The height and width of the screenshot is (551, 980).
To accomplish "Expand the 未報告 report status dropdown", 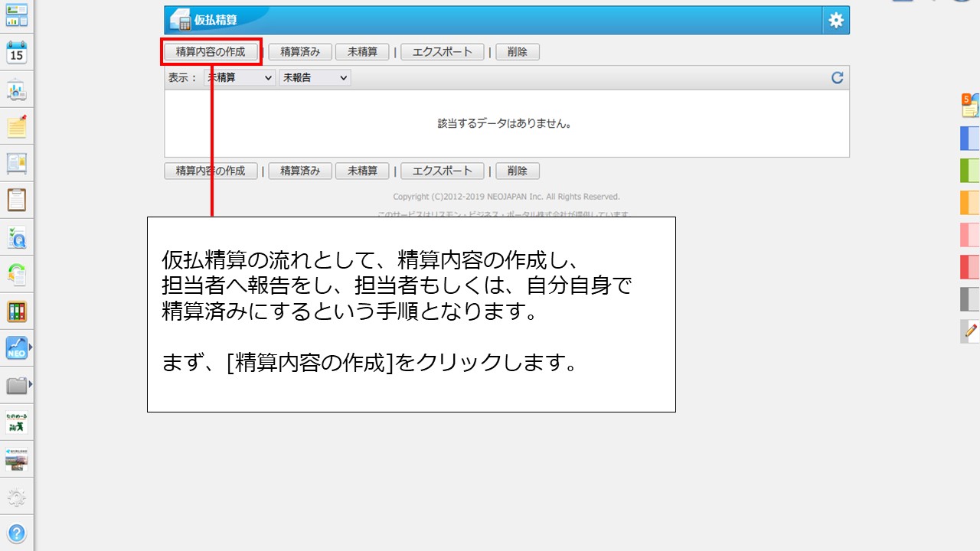I will pyautogui.click(x=315, y=77).
